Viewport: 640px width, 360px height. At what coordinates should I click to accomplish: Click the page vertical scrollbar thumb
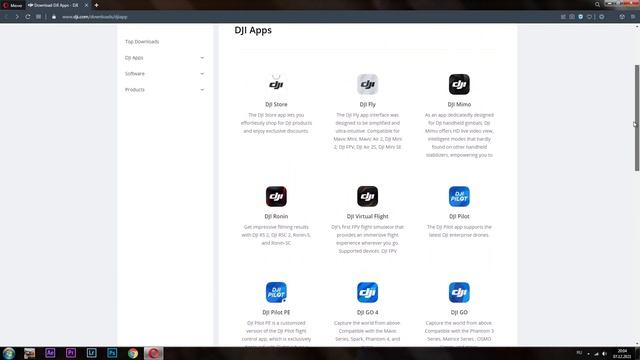[x=637, y=118]
